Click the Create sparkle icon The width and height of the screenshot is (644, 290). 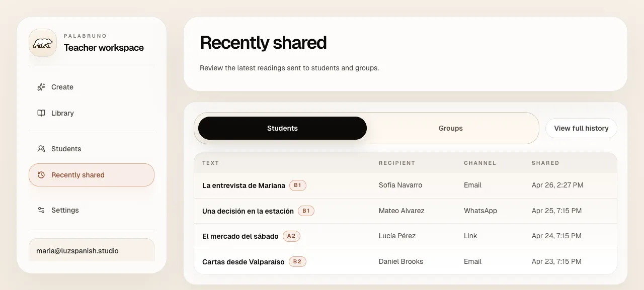(41, 87)
